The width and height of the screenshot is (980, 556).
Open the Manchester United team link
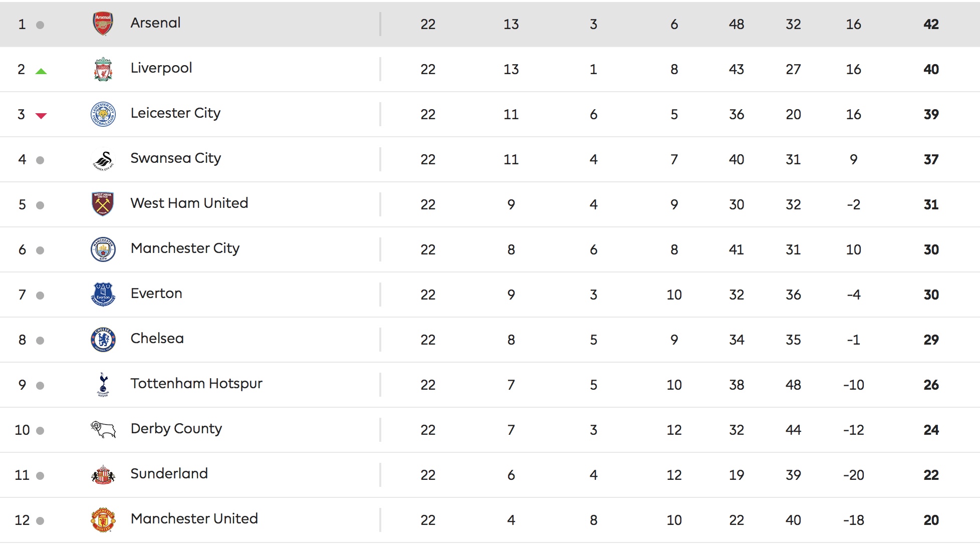(x=194, y=519)
